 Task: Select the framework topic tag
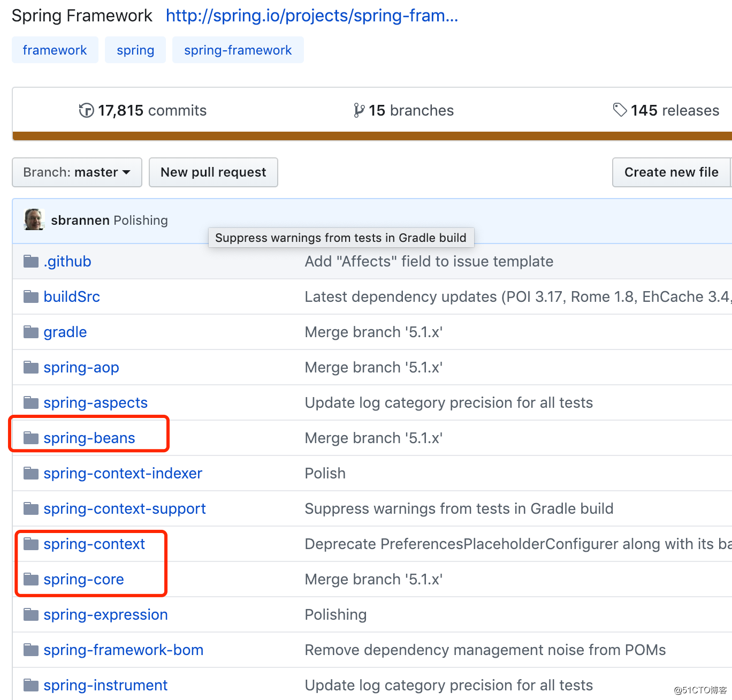coord(55,50)
